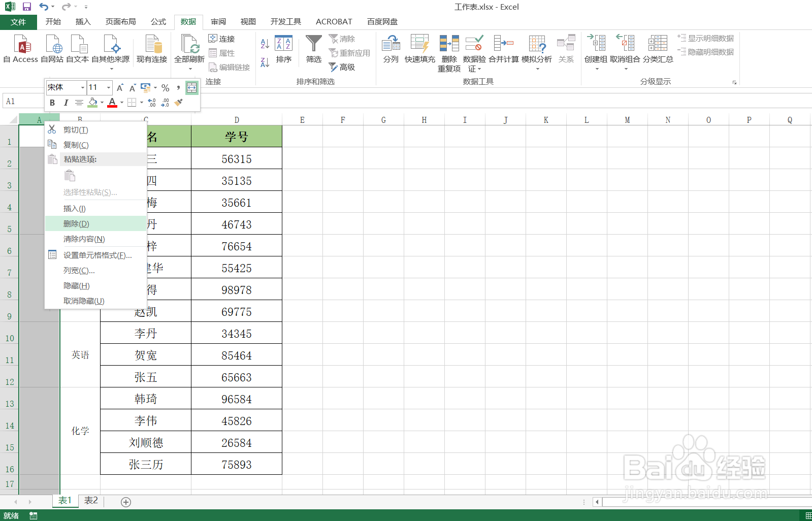
Task: Click Connections (连接) button in ribbon
Action: coord(222,39)
